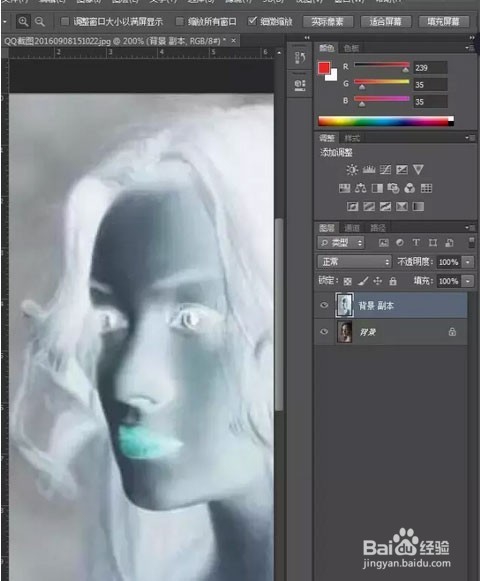
Task: Close the QQ截图 document tab
Action: [234, 40]
